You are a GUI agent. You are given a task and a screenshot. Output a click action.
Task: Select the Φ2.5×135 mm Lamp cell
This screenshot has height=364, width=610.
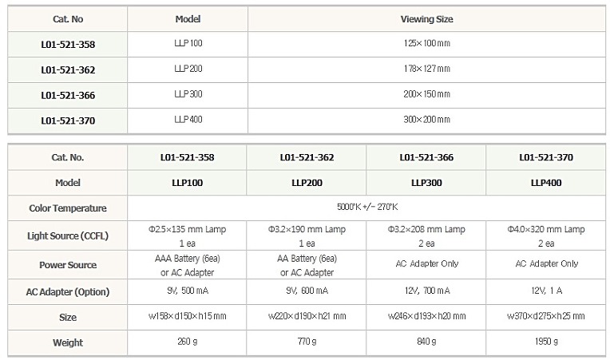187,236
